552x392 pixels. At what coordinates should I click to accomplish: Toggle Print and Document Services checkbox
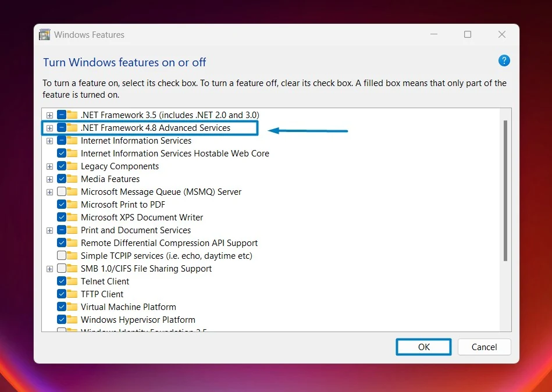coord(62,230)
